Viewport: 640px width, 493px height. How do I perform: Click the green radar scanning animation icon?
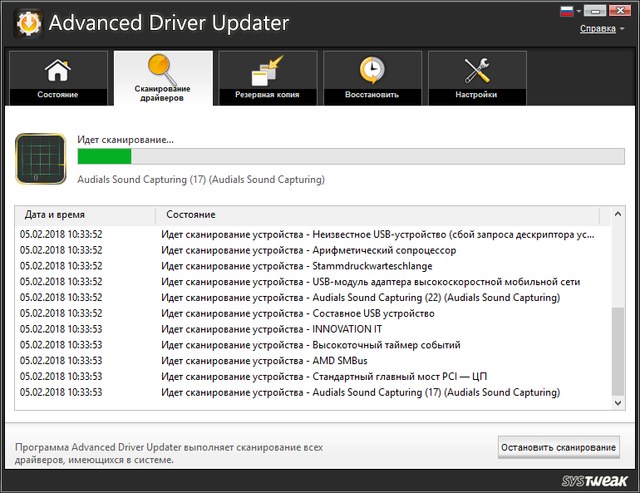click(x=41, y=159)
